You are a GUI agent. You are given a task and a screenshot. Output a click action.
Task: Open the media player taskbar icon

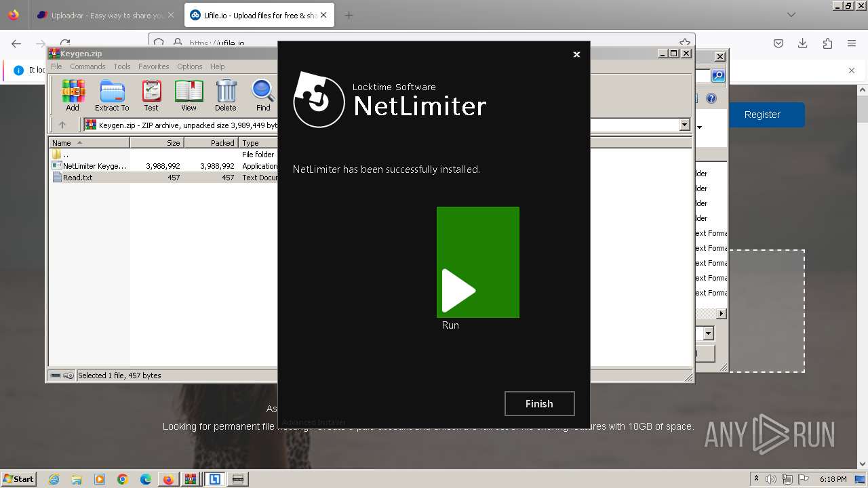(100, 479)
